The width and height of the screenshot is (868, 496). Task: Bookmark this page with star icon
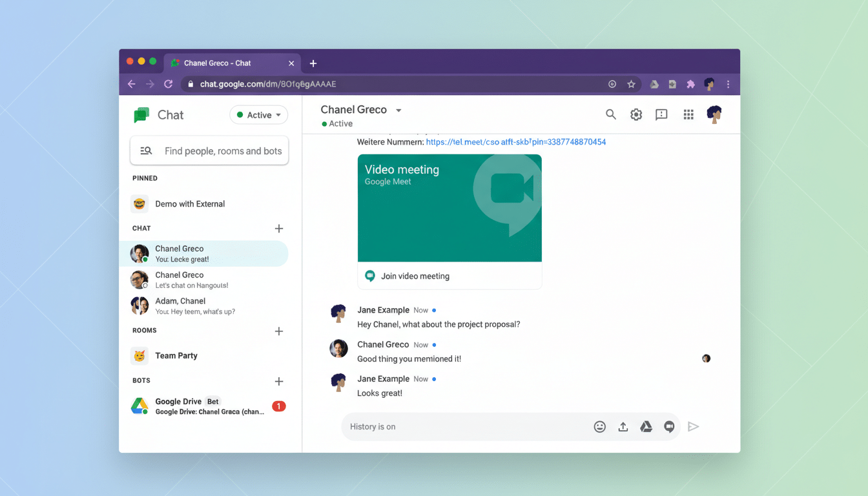(631, 84)
